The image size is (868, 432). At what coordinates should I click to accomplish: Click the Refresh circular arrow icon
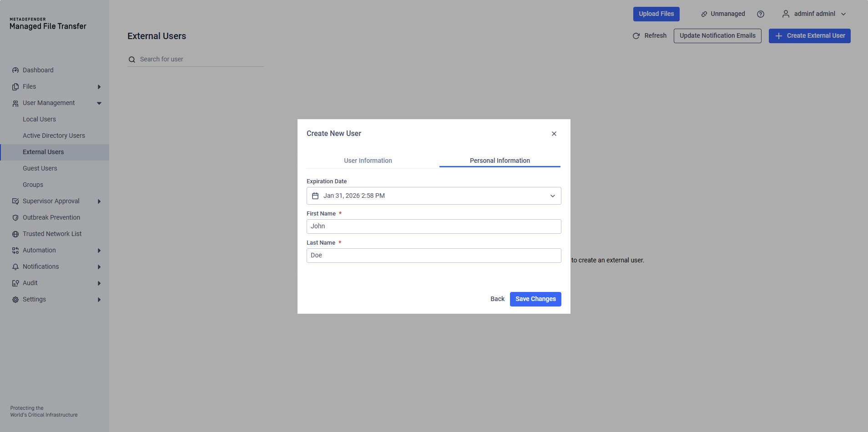[636, 36]
